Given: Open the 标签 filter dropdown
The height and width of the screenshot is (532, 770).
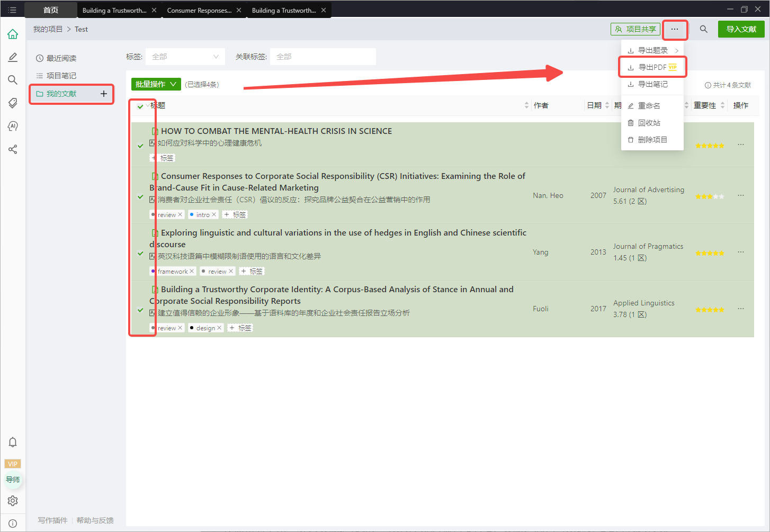Looking at the screenshot, I should click(x=185, y=57).
